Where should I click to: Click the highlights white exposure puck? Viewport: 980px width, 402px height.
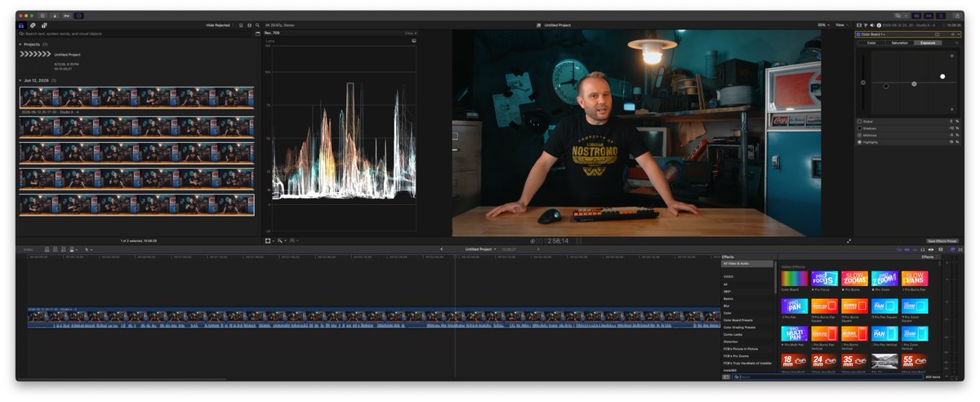pyautogui.click(x=942, y=77)
